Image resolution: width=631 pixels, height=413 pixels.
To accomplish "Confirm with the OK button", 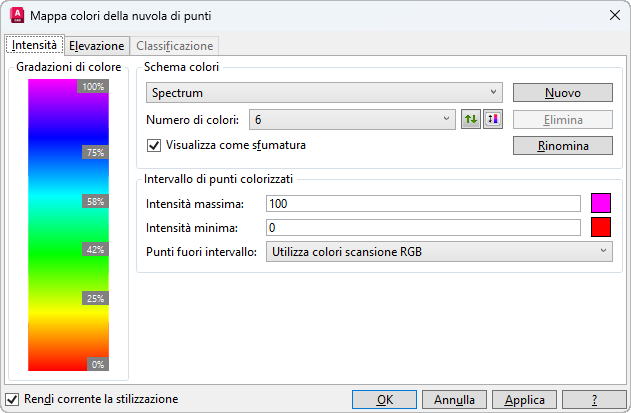I will (x=384, y=399).
